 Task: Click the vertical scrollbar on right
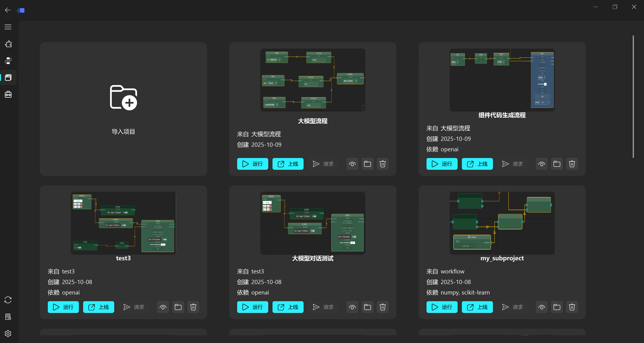click(633, 97)
